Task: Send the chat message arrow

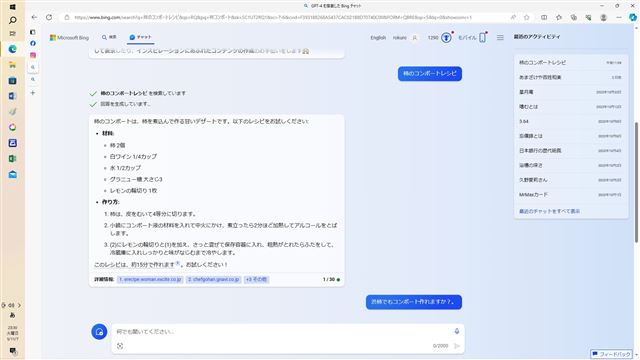Action: coord(457,346)
